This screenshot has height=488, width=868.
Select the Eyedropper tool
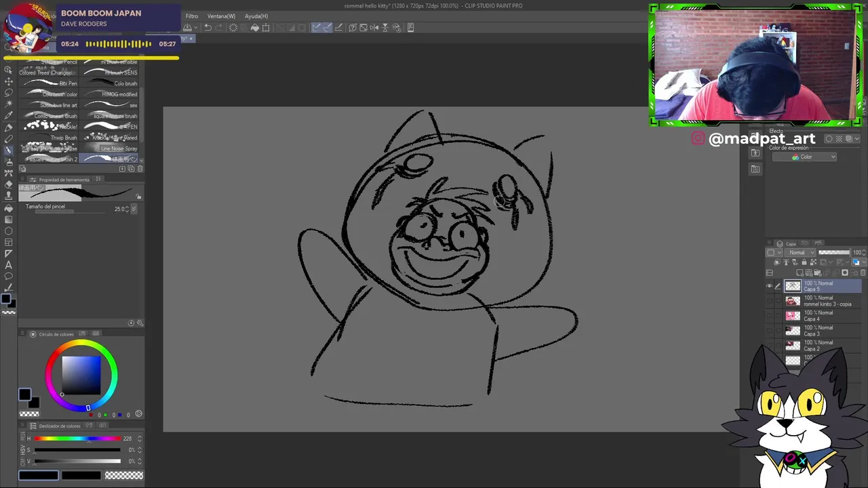click(x=9, y=116)
